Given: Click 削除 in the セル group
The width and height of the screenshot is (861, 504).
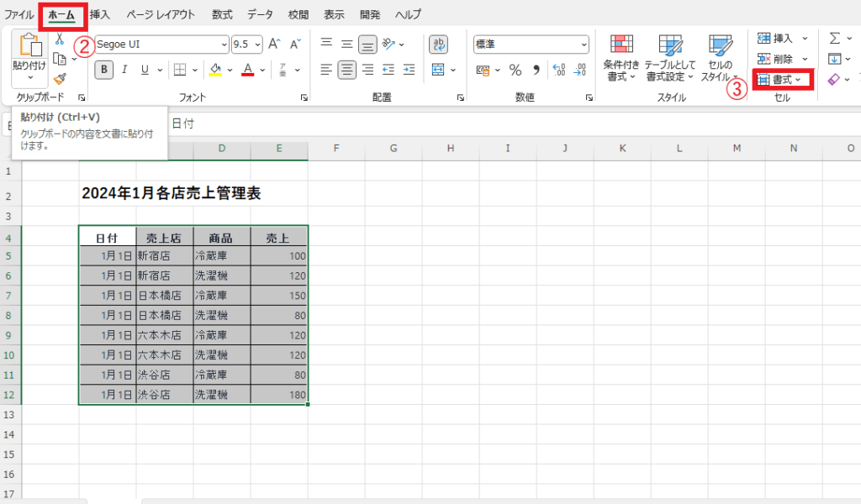Looking at the screenshot, I should coord(775,59).
